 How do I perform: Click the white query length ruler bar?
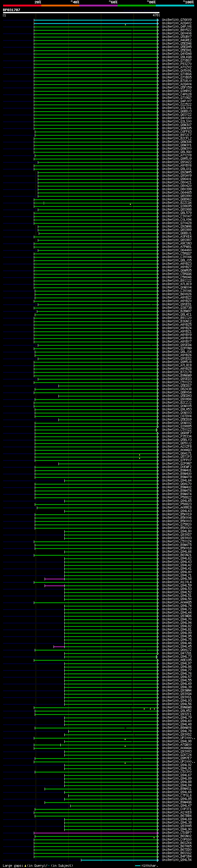pos(81,13)
